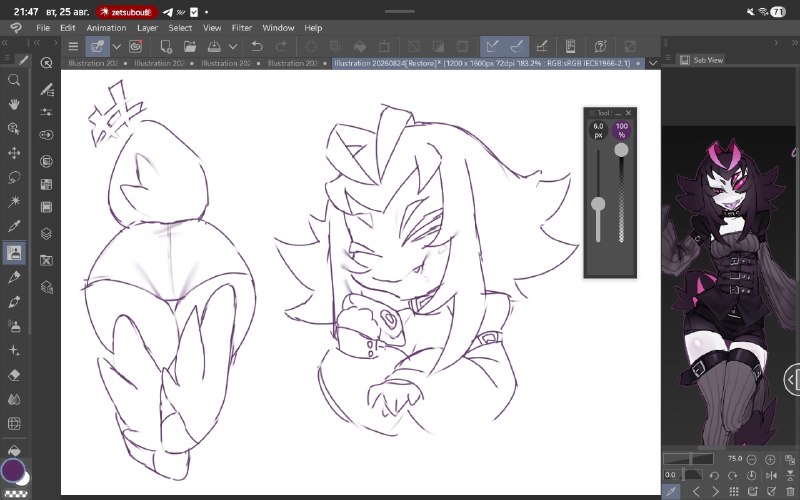Image resolution: width=800 pixels, height=500 pixels.
Task: Click the purple main color swatch
Action: click(x=13, y=470)
